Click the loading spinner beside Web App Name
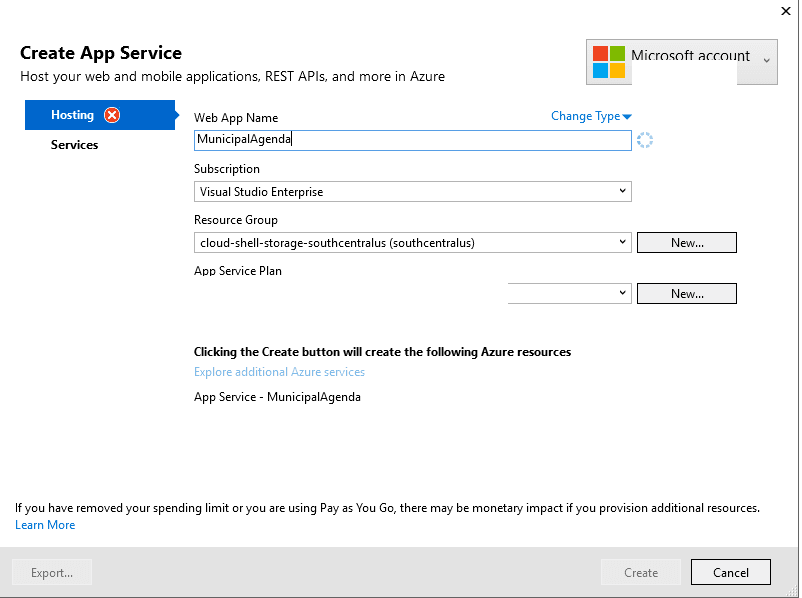The width and height of the screenshot is (802, 598). [x=645, y=141]
